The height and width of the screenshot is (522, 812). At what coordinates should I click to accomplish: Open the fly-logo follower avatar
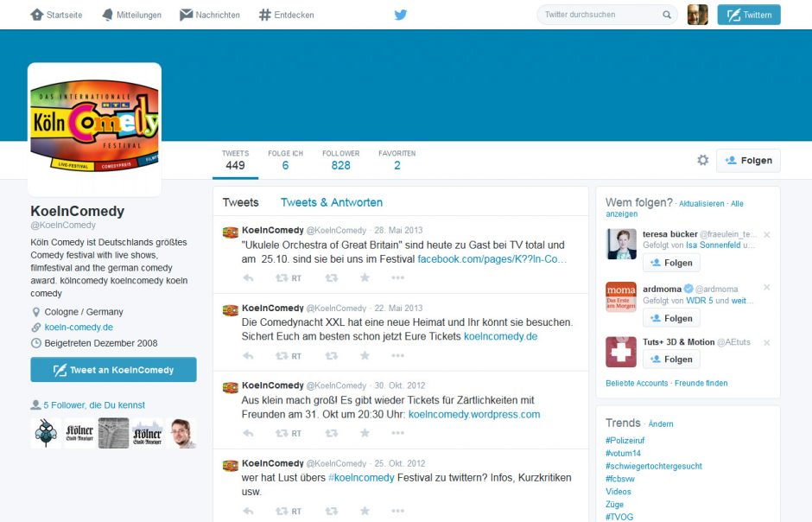coord(46,433)
